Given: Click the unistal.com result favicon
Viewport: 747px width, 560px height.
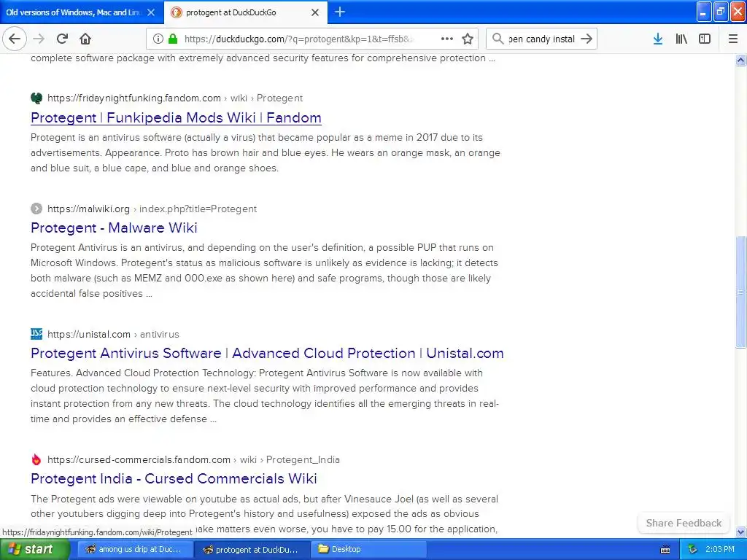Looking at the screenshot, I should [36, 334].
